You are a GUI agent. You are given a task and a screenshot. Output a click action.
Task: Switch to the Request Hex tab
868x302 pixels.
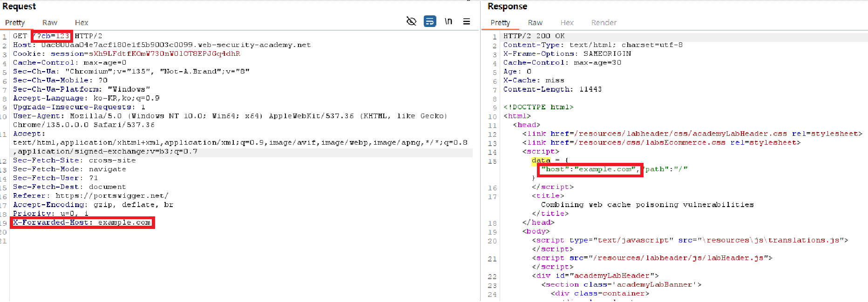point(81,22)
